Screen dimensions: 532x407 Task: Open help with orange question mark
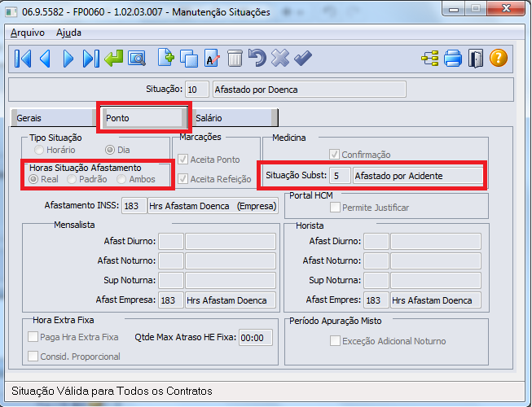click(x=499, y=58)
